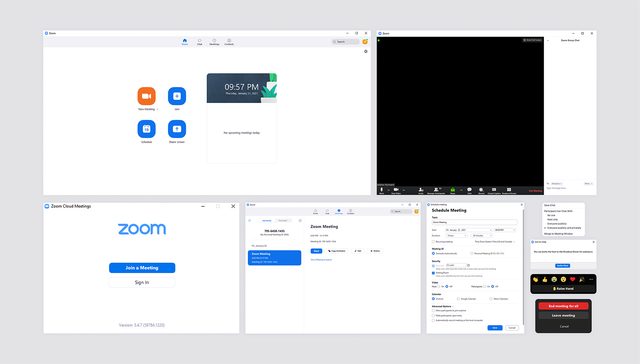The width and height of the screenshot is (640, 364).
Task: Expand audio options arrow next to Mute
Action: (x=389, y=190)
